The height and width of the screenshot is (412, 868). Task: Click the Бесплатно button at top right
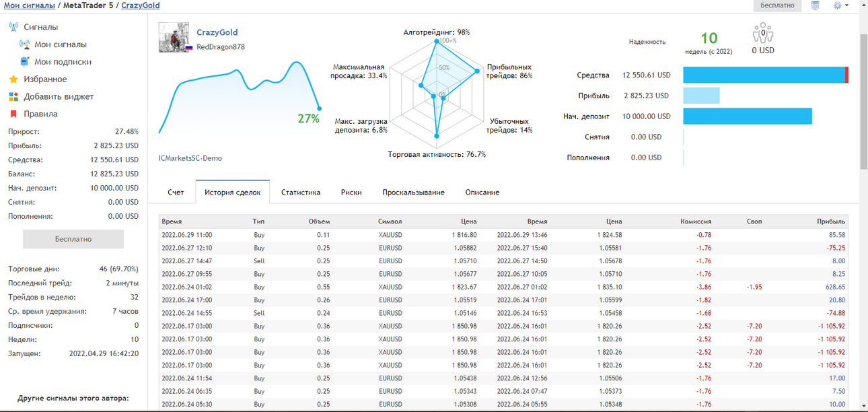(x=777, y=5)
